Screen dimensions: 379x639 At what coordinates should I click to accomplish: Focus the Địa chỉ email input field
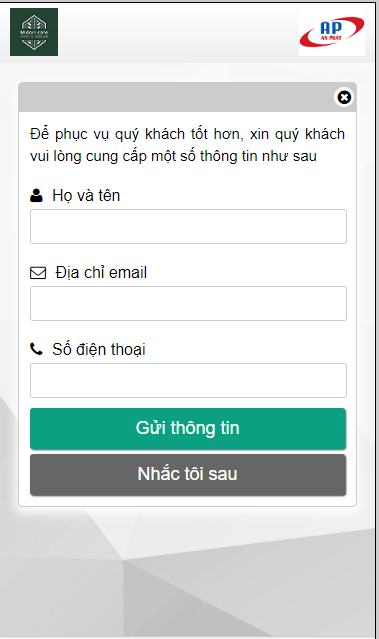pos(188,304)
